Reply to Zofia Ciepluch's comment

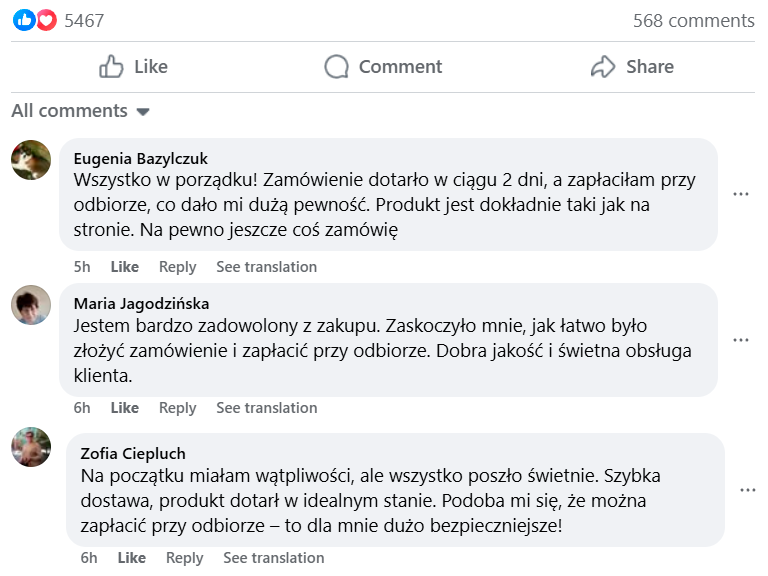(185, 558)
